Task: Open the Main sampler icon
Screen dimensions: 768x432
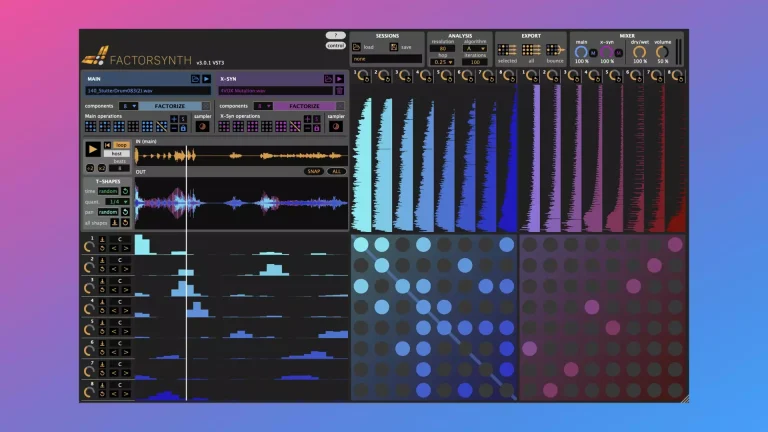Action: point(203,126)
